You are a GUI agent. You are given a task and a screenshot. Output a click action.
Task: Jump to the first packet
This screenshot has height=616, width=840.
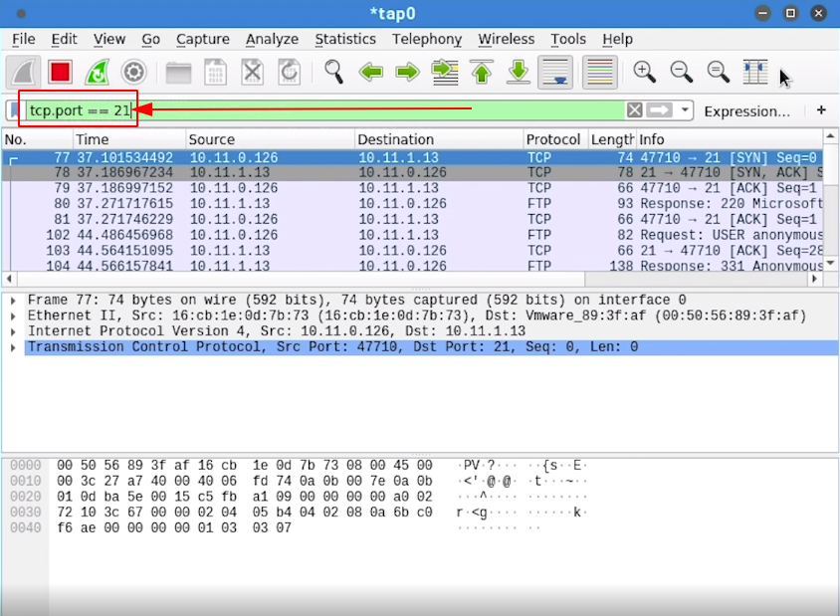(x=482, y=72)
